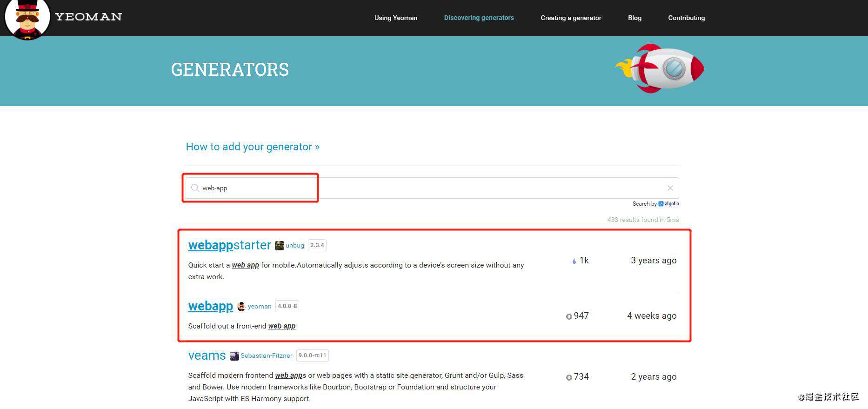The image size is (868, 409).
Task: Click the GENERATORS page heading
Action: tap(230, 69)
